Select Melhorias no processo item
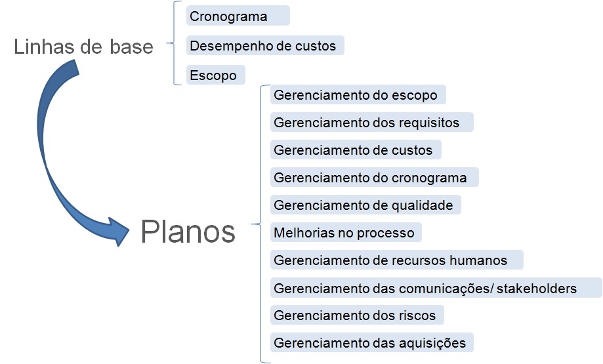This screenshot has height=364, width=603. (x=346, y=232)
